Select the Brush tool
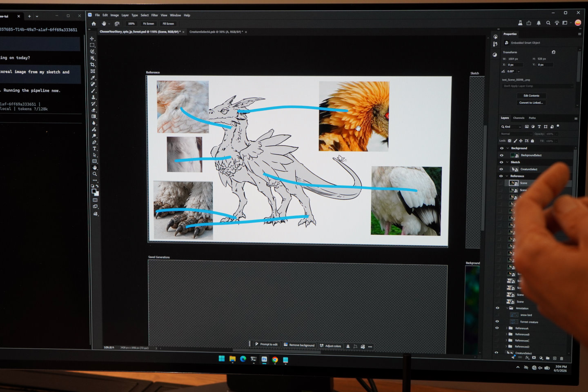Viewport: 588px width, 392px height. 94,91
